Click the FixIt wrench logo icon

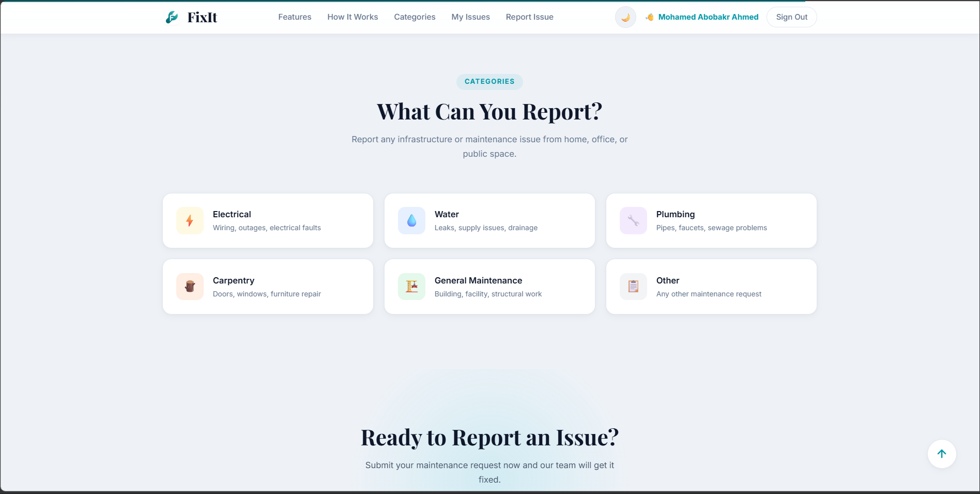tap(172, 17)
